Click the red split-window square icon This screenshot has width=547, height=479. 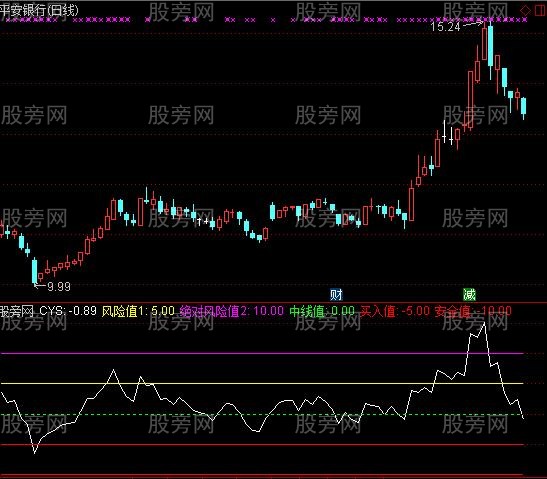click(x=540, y=10)
